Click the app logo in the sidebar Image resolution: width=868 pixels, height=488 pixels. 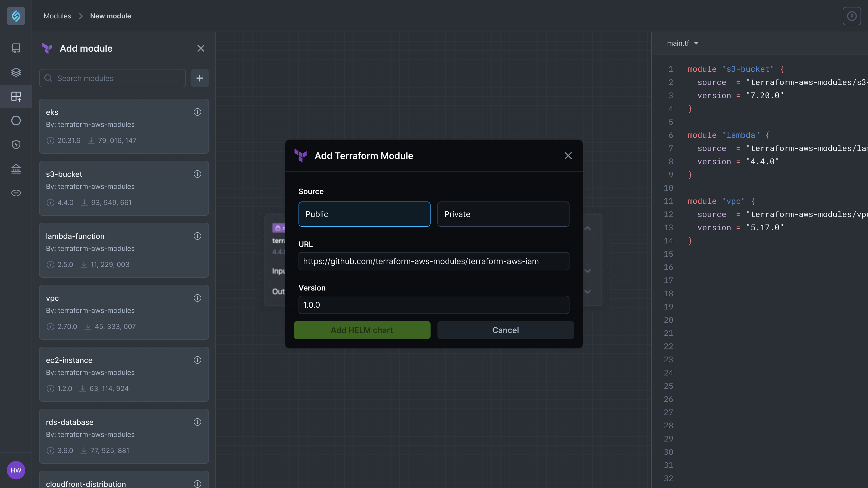pos(16,16)
